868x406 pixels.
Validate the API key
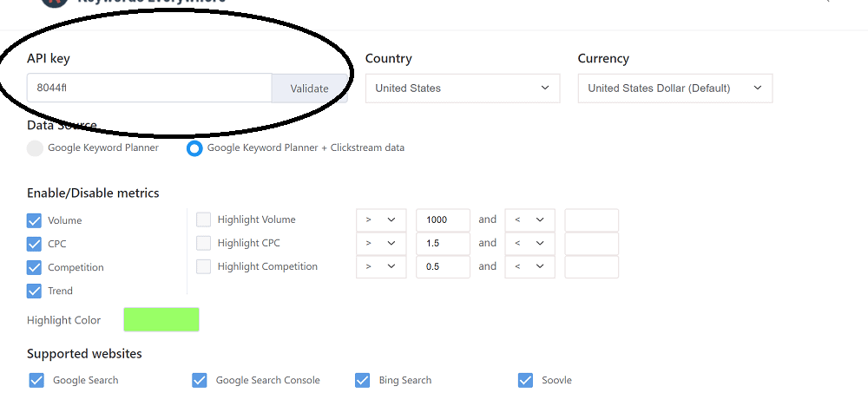[310, 88]
